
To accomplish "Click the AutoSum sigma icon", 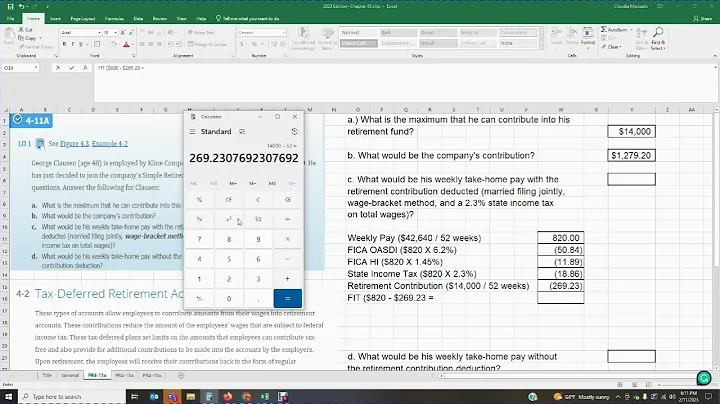I will pos(604,29).
